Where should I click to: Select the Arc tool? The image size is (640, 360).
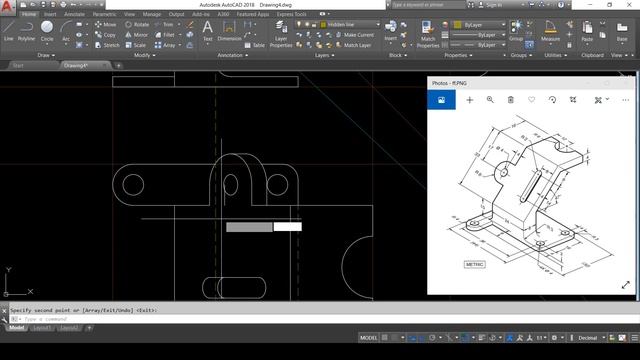click(66, 31)
